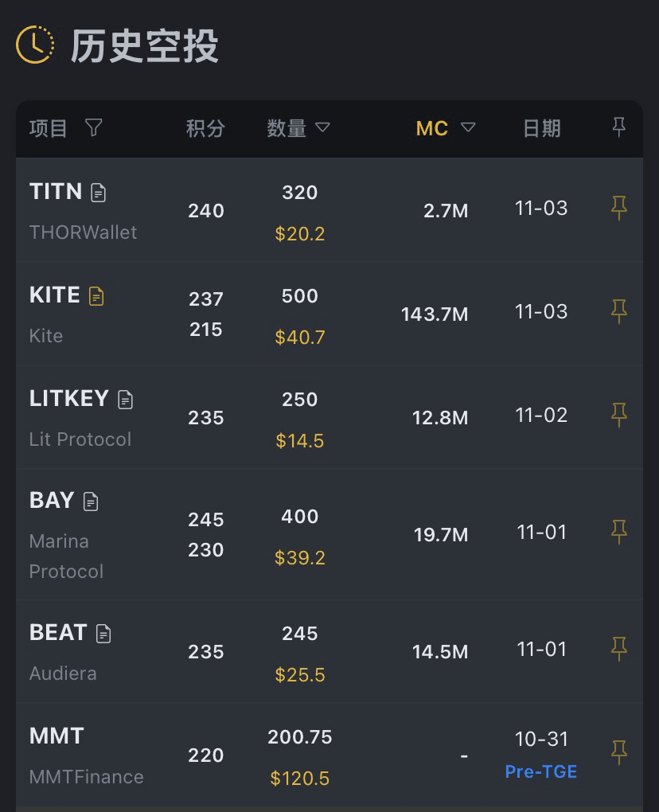Click the KITE $40.7 value
This screenshot has height=812, width=659.
tap(300, 337)
